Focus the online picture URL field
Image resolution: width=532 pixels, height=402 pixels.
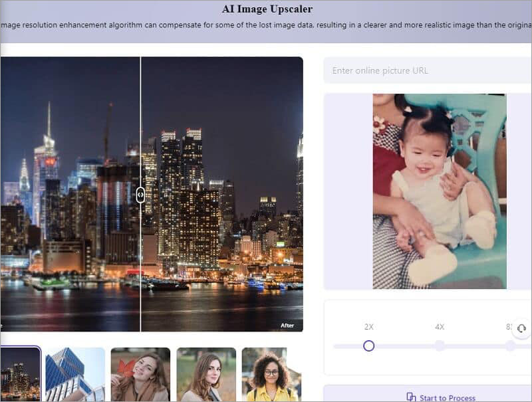tap(426, 70)
